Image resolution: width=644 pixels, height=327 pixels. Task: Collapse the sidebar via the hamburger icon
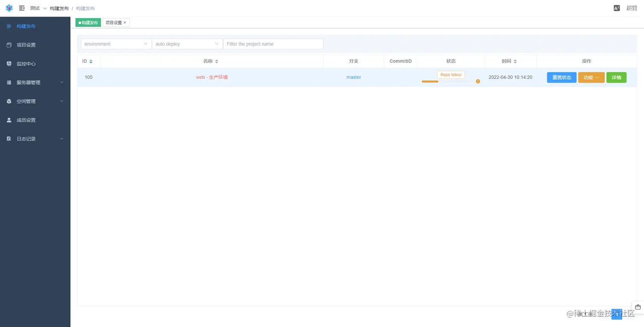tap(22, 8)
